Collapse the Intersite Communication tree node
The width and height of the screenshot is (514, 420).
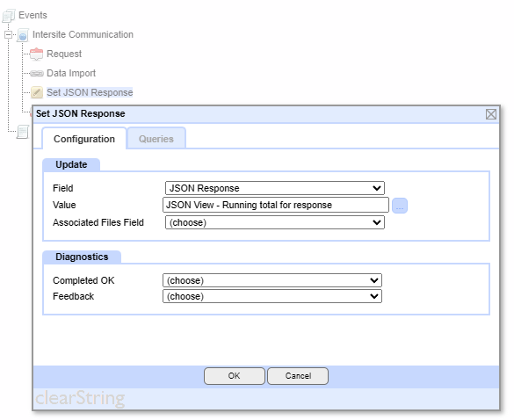click(9, 34)
